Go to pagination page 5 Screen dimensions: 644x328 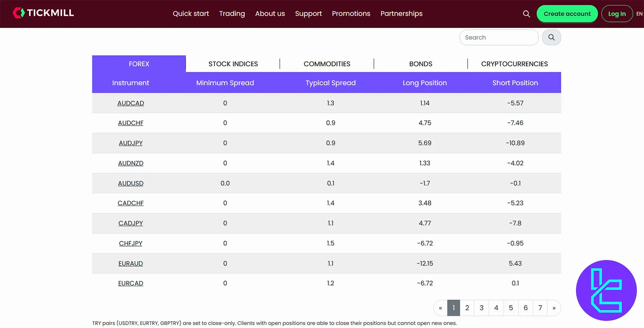click(x=511, y=308)
